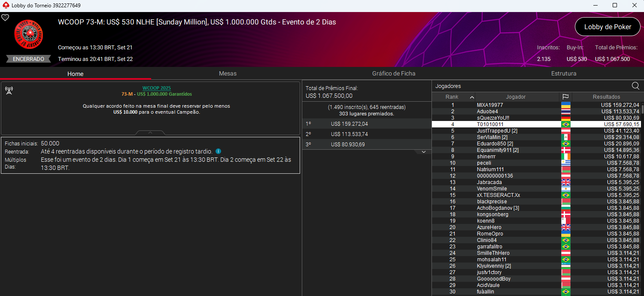Minimize the tournament lobby window
This screenshot has width=644, height=296.
click(x=595, y=6)
